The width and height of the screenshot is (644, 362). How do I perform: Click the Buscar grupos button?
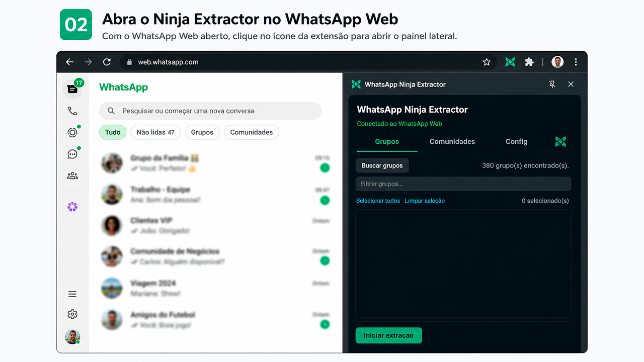coord(382,165)
